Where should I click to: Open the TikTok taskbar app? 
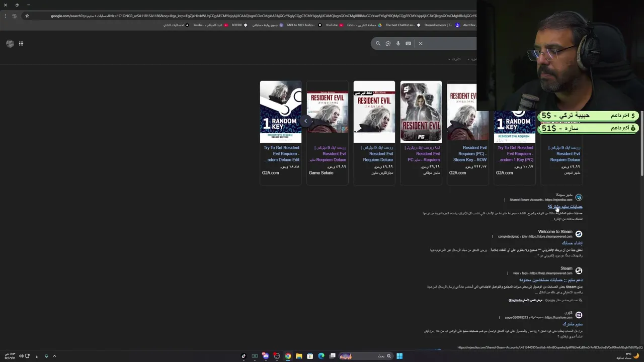pyautogui.click(x=244, y=356)
